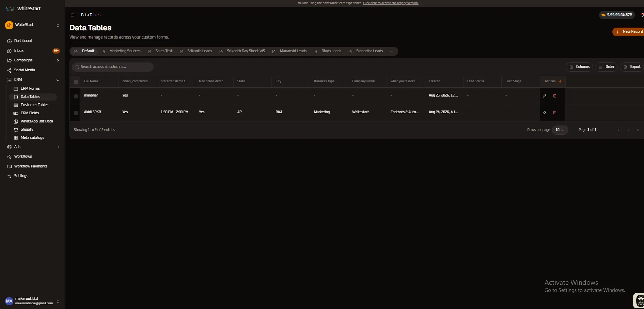Click the credits balance 9,99,99,94,572

point(617,15)
